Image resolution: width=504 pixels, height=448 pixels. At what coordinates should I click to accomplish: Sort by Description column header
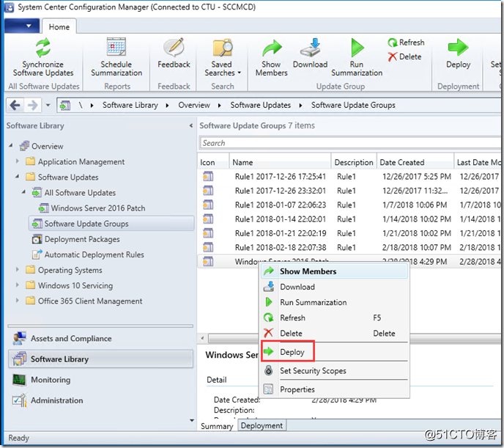(x=354, y=163)
